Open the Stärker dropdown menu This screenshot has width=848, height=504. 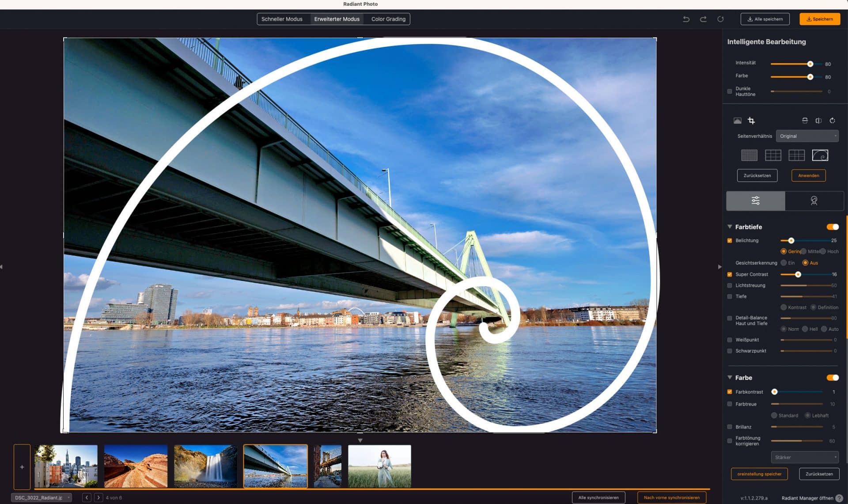pyautogui.click(x=804, y=457)
